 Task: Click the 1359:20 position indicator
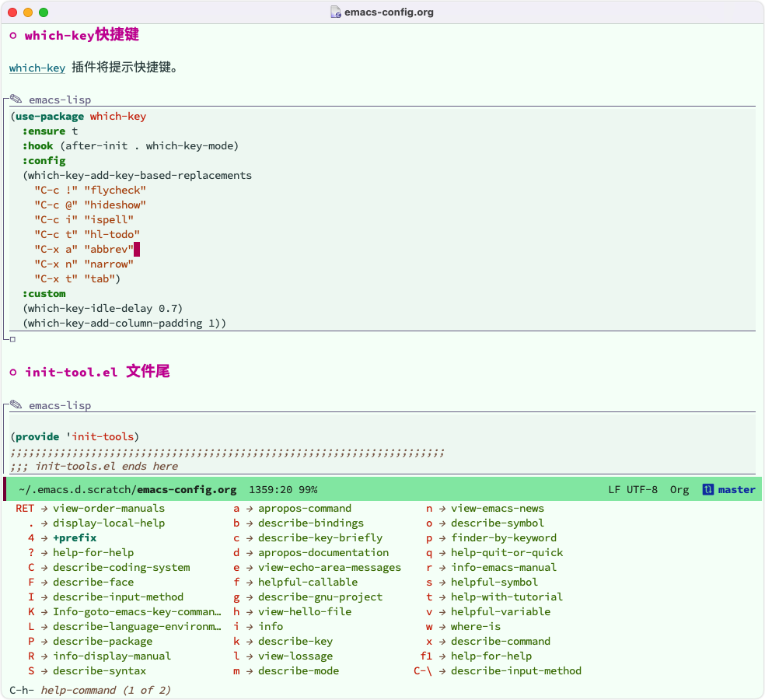[x=271, y=489]
